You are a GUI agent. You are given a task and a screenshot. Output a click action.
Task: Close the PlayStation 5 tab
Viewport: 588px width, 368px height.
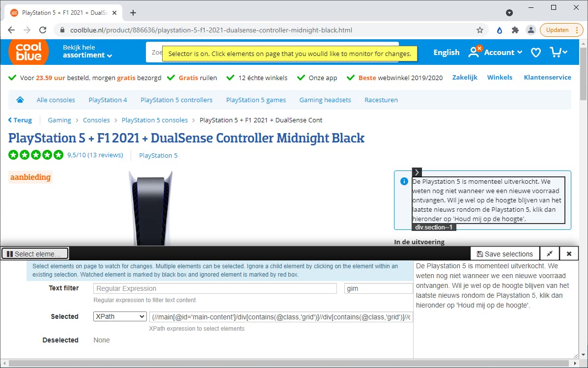click(x=114, y=13)
